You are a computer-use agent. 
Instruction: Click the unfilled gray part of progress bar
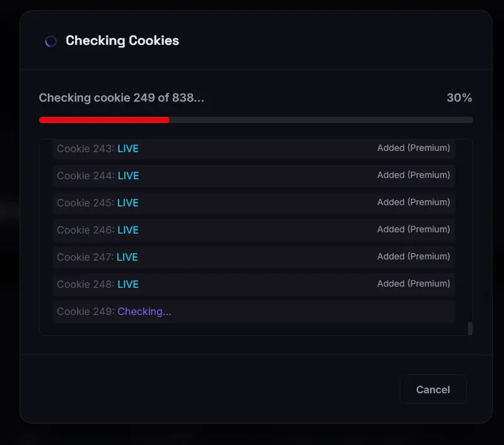321,120
